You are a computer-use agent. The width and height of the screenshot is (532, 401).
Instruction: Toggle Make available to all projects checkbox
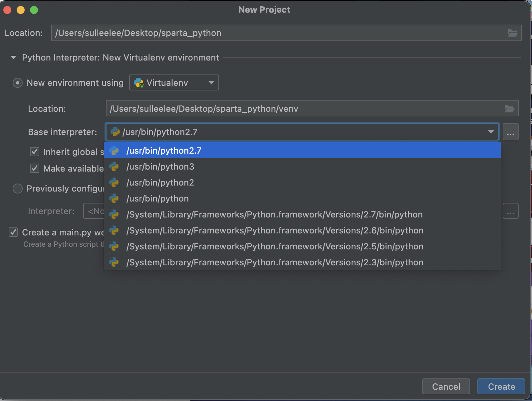pyautogui.click(x=35, y=168)
